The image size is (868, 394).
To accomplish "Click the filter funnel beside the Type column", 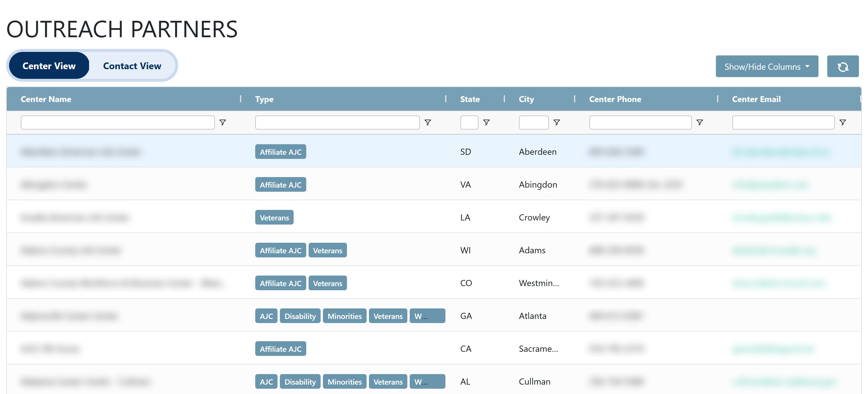I will pyautogui.click(x=428, y=122).
